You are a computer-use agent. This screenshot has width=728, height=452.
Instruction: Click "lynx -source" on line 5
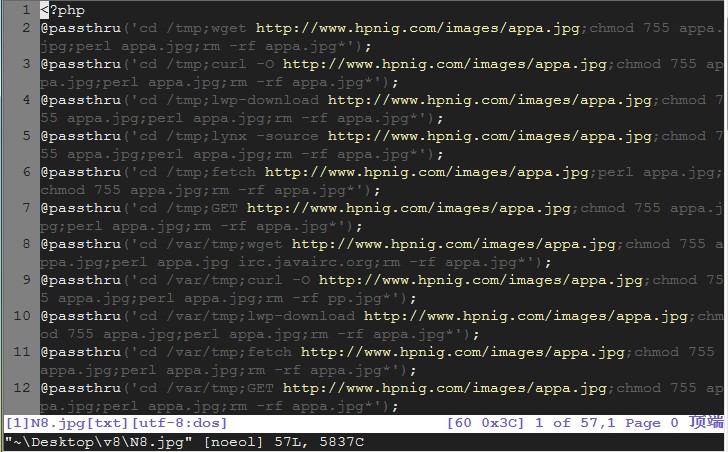pyautogui.click(x=265, y=136)
